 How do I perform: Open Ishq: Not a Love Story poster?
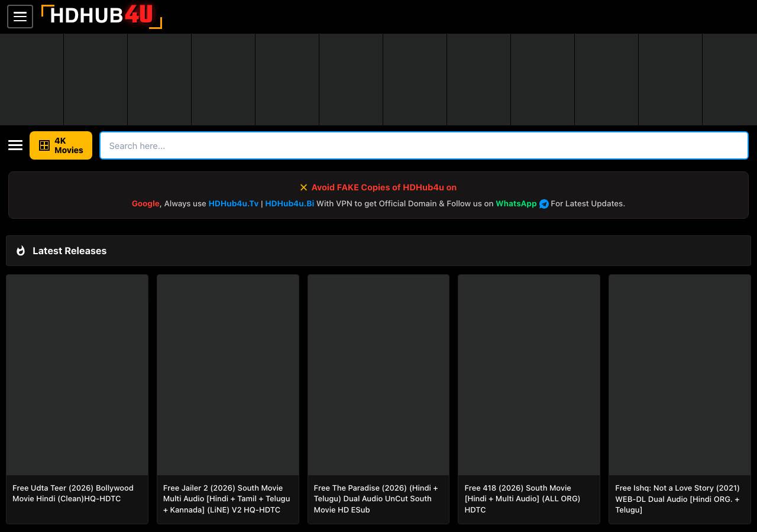coord(680,375)
